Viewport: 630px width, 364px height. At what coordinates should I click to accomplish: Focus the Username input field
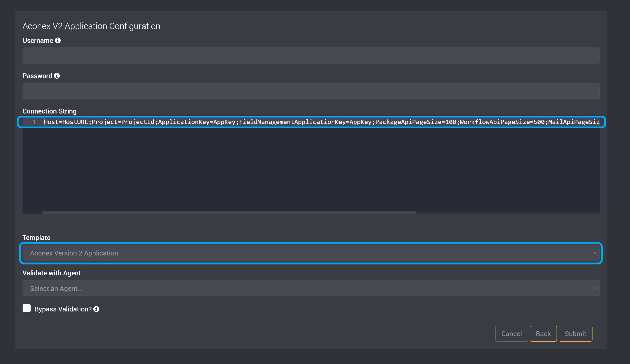point(311,55)
